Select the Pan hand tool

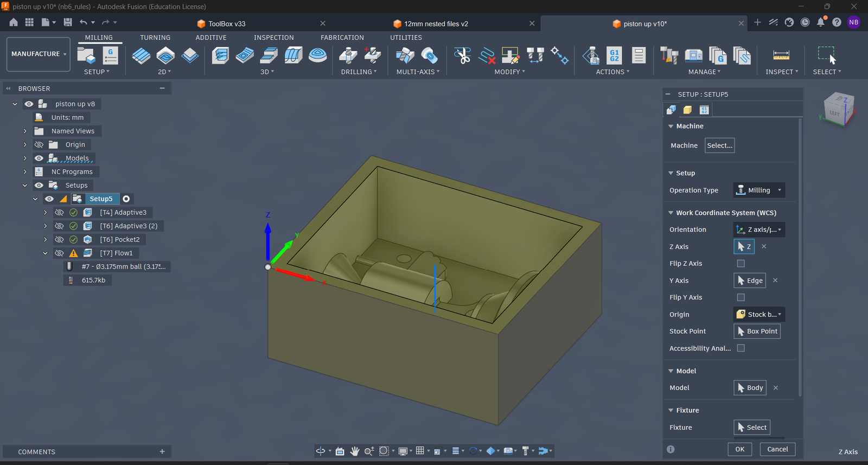[354, 451]
